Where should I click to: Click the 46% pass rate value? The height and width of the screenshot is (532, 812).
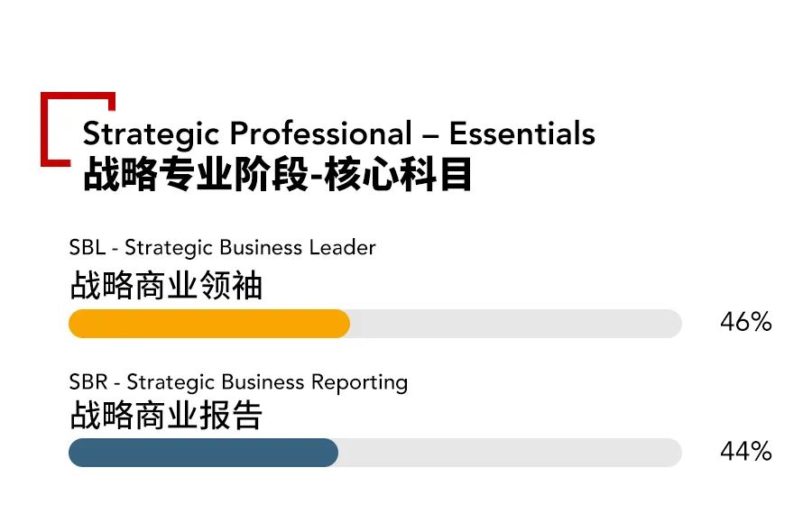(x=745, y=323)
